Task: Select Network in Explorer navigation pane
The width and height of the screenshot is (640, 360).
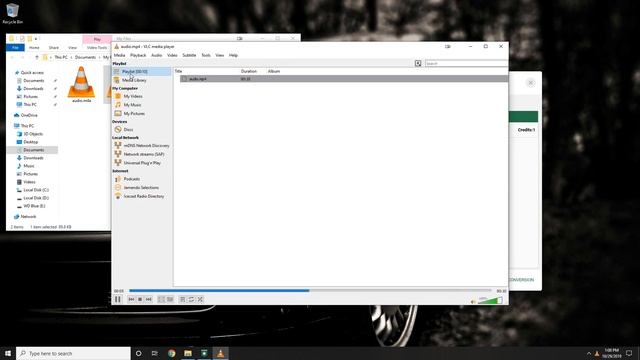Action: 28,217
